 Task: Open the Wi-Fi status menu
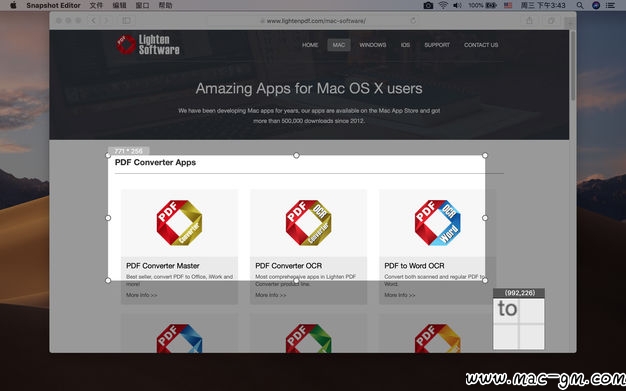click(x=443, y=5)
